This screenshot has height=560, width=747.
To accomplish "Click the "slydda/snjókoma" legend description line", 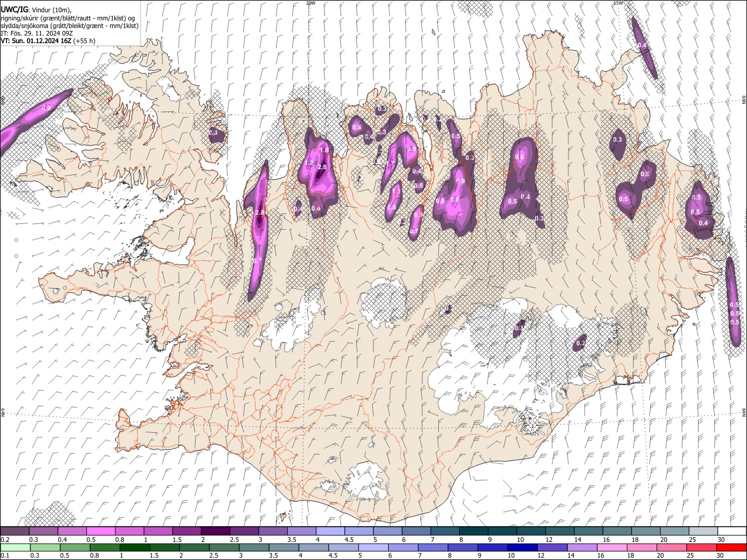I will pyautogui.click(x=69, y=26).
